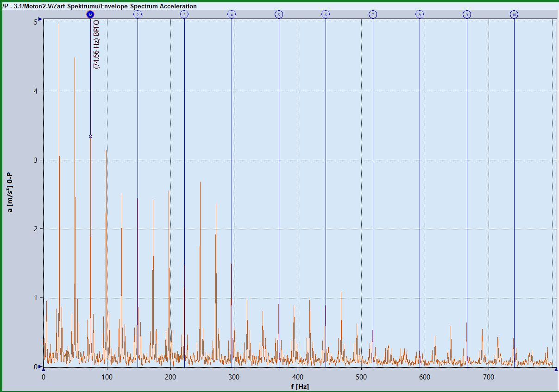Click the 4 value on amplitude axis
The height and width of the screenshot is (392, 559).
[35, 91]
